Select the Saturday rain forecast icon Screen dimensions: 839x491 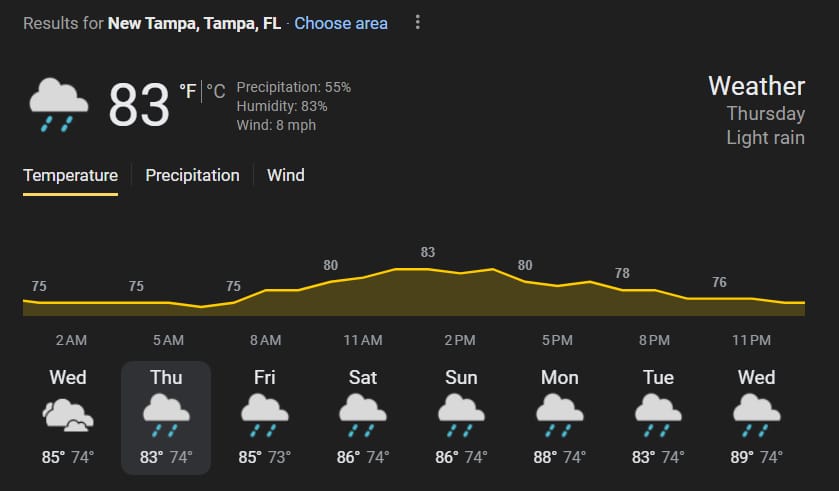click(x=363, y=416)
